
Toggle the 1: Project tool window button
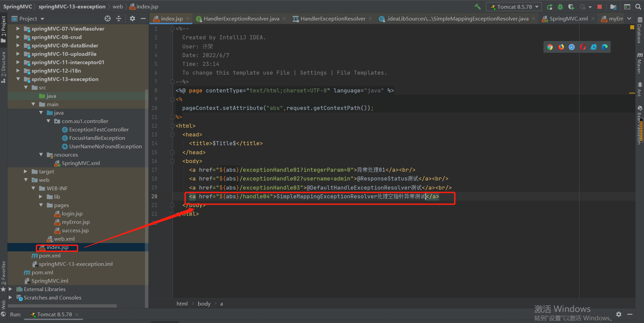point(3,29)
